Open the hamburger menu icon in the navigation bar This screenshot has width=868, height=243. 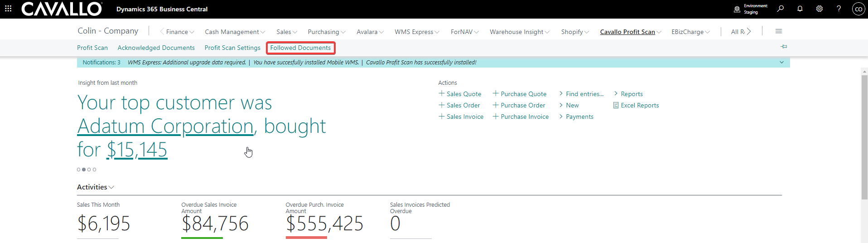[779, 31]
